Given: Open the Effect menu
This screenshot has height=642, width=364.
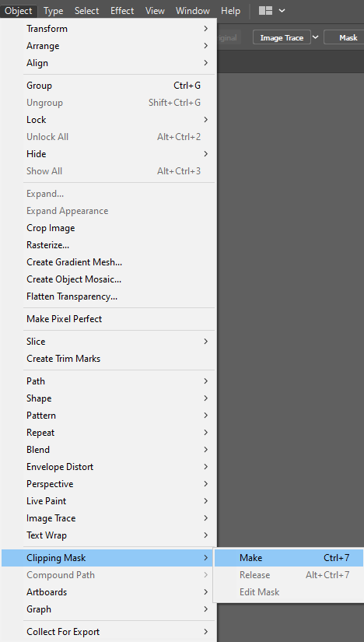Looking at the screenshot, I should [x=122, y=11].
